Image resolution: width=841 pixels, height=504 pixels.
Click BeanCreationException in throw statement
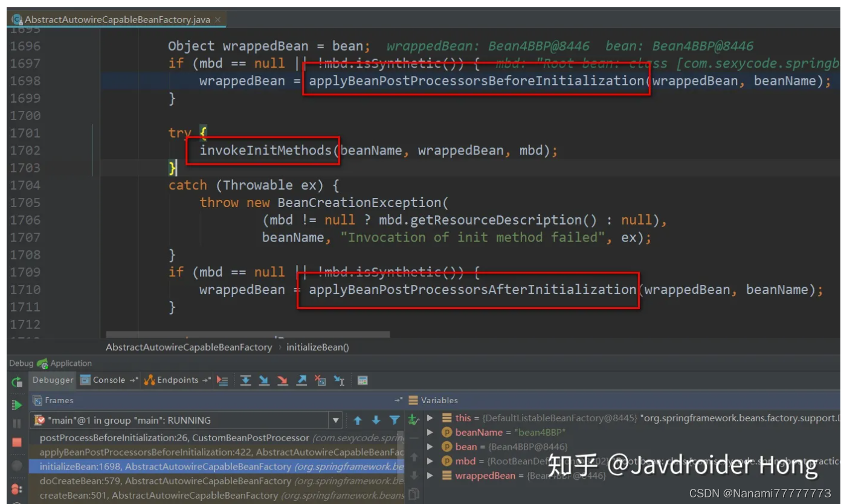359,202
